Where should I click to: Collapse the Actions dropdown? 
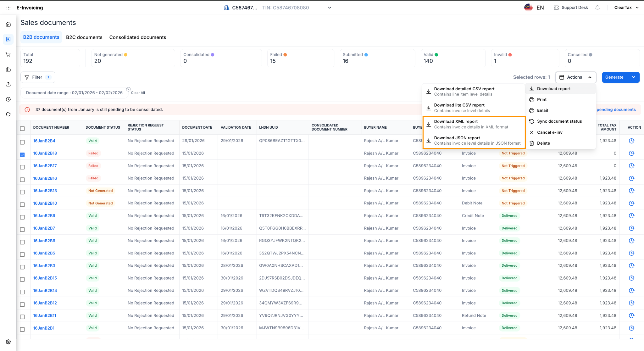coord(575,77)
